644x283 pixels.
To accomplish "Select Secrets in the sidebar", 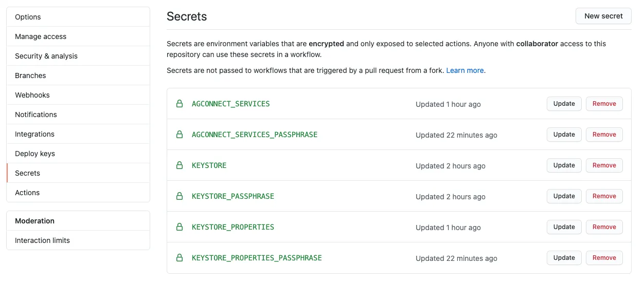I will click(78, 173).
